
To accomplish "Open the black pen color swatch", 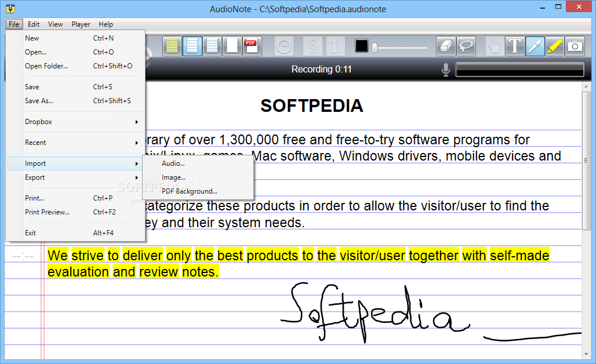I will click(x=361, y=46).
